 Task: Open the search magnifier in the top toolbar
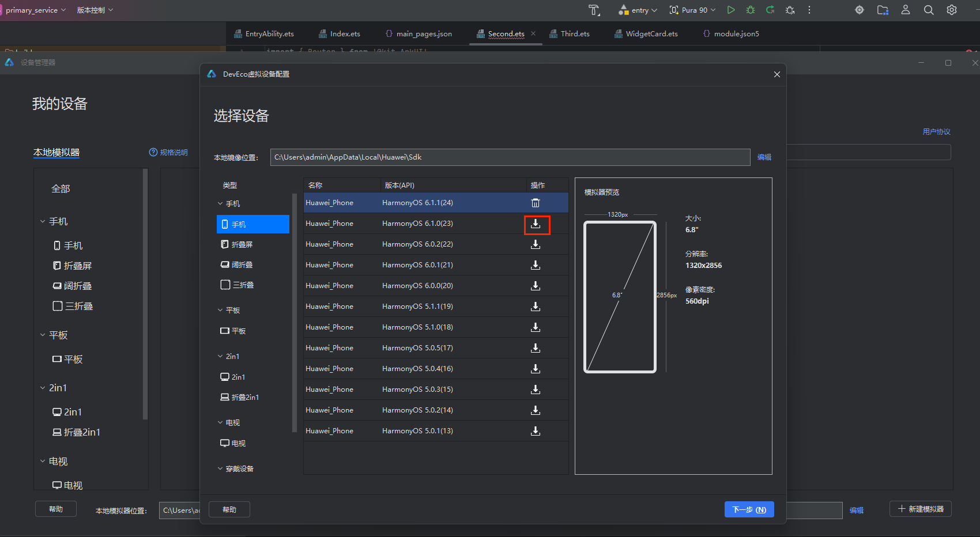929,10
